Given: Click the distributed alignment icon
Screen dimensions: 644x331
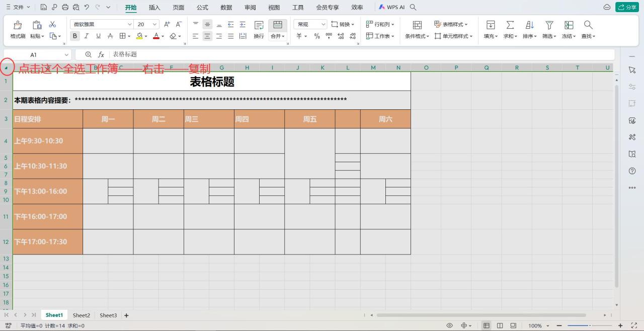Looking at the screenshot, I should coord(243,36).
